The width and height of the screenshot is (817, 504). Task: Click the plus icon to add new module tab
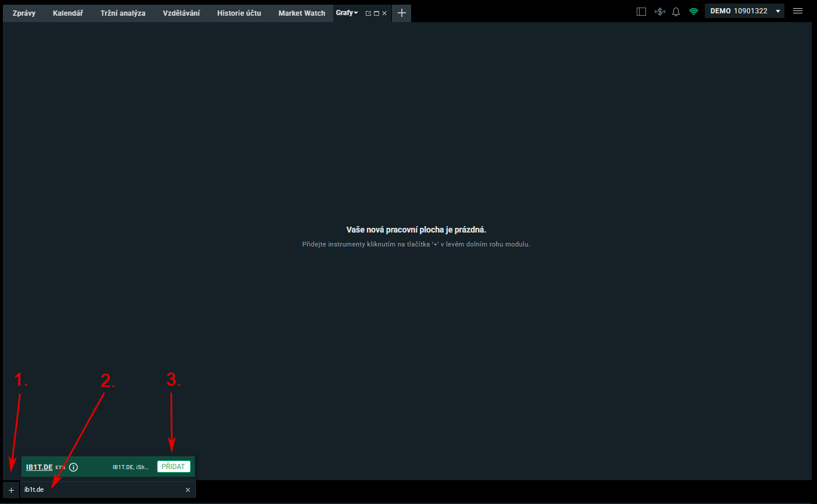point(401,13)
